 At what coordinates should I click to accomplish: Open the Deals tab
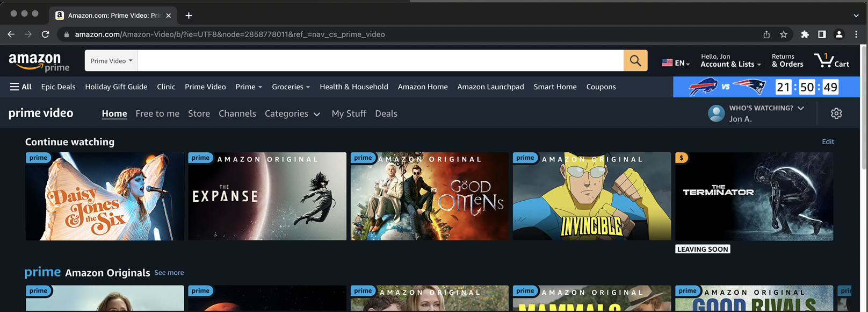coord(386,114)
